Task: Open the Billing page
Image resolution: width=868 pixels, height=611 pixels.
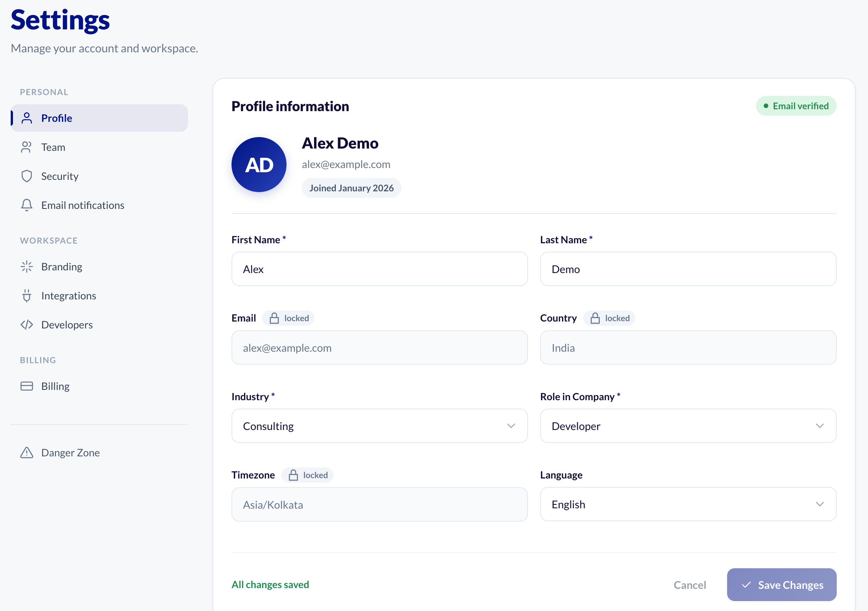Action: point(99,386)
